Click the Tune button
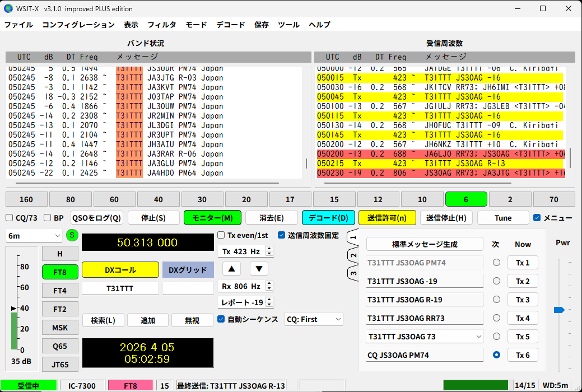 coord(503,218)
